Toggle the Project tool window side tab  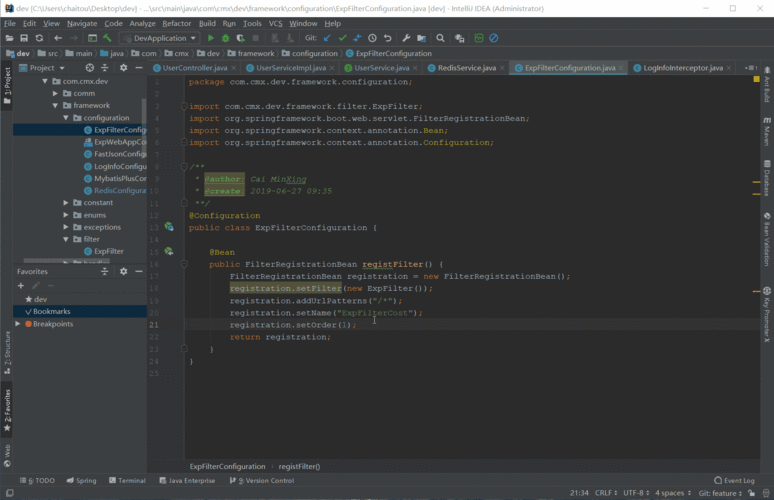6,86
